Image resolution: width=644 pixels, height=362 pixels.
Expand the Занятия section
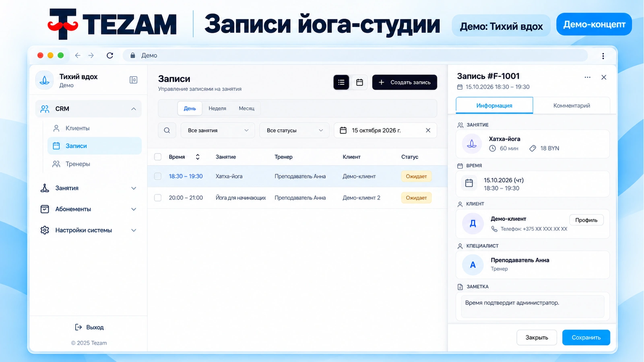coord(89,188)
